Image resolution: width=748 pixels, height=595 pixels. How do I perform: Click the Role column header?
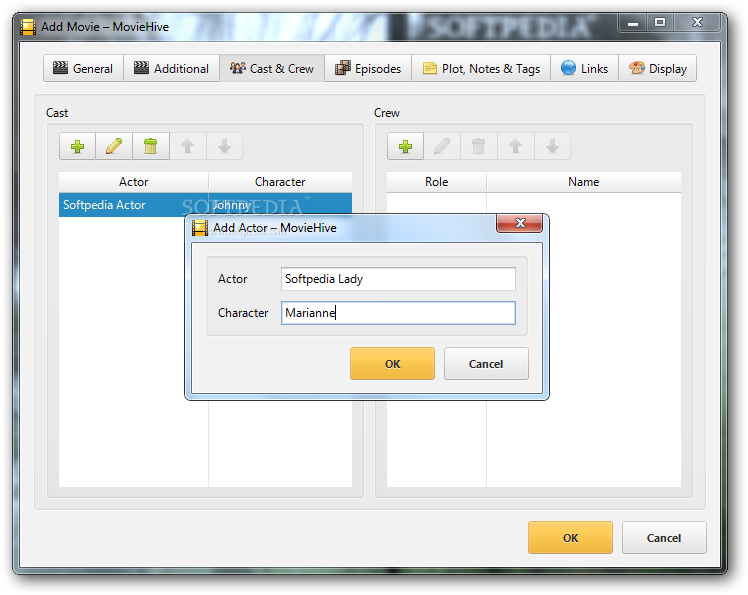coord(436,182)
